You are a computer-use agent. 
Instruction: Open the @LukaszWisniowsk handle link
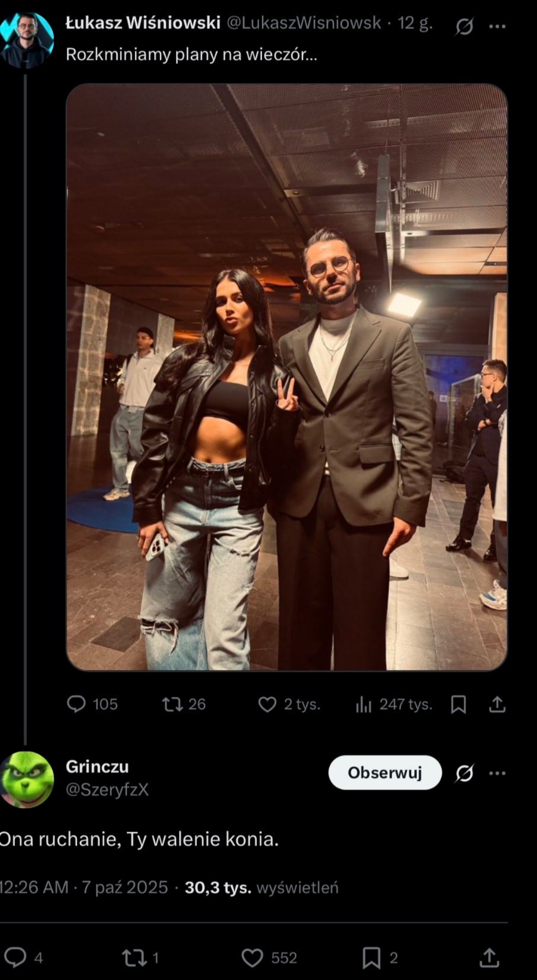[x=304, y=23]
